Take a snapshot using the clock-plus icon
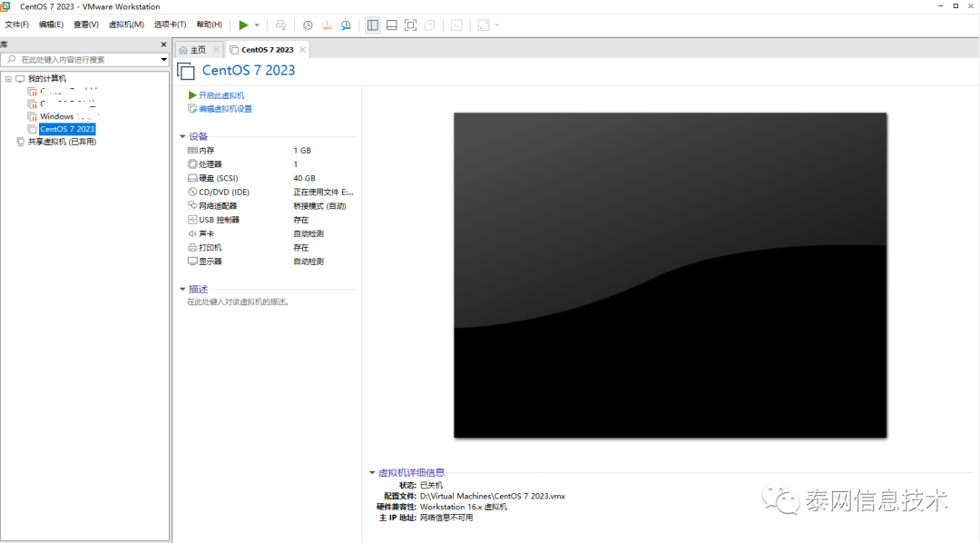 pos(308,25)
